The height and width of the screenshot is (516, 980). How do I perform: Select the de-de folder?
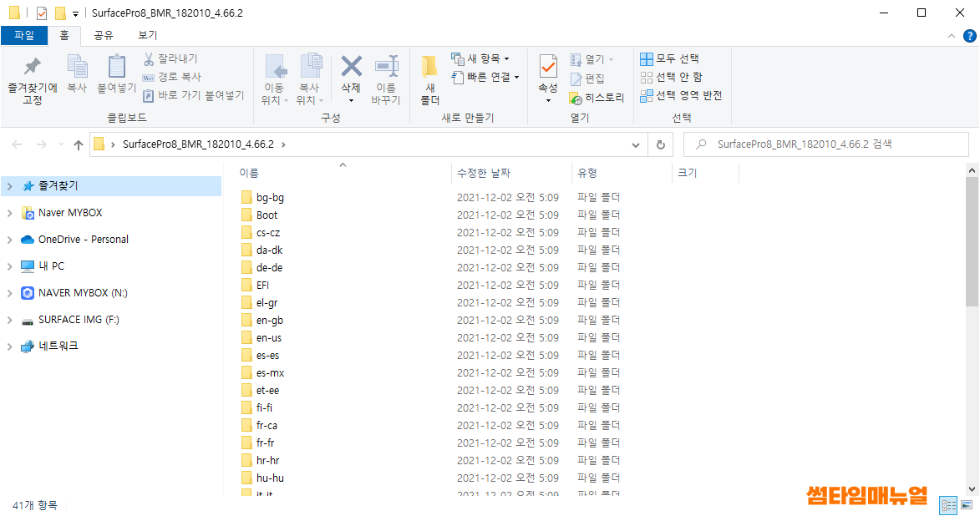(x=269, y=267)
